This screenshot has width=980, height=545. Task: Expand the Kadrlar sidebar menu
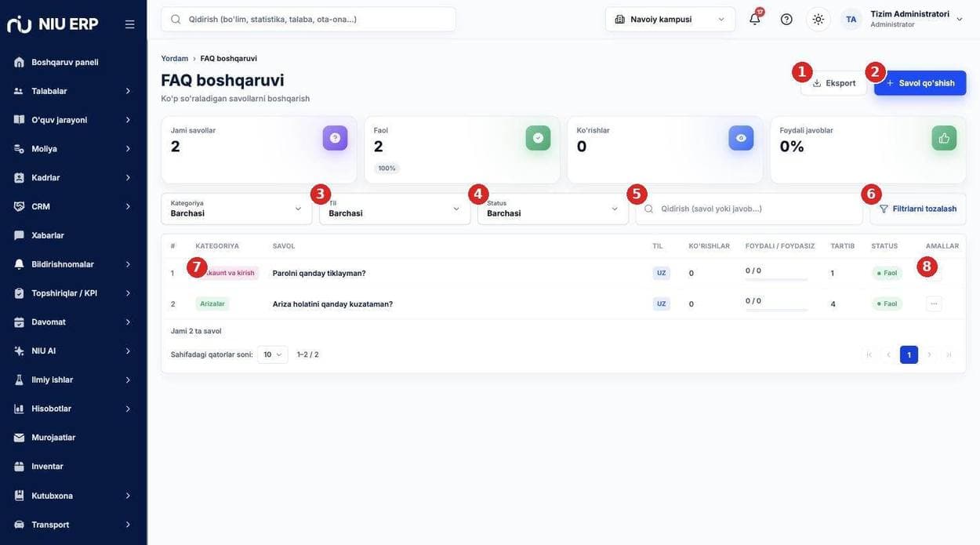tap(74, 178)
